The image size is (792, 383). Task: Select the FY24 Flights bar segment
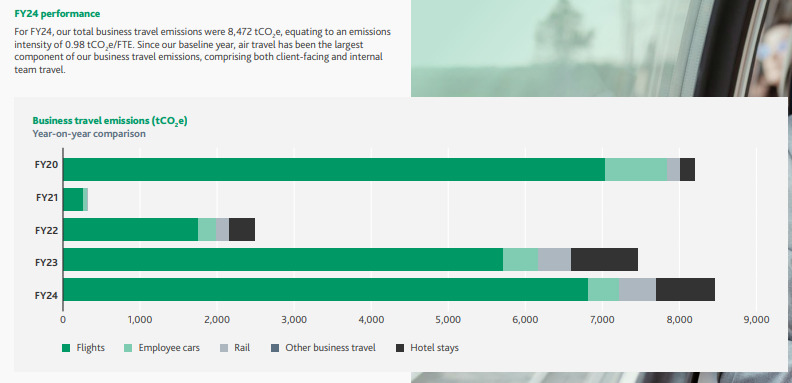click(326, 290)
